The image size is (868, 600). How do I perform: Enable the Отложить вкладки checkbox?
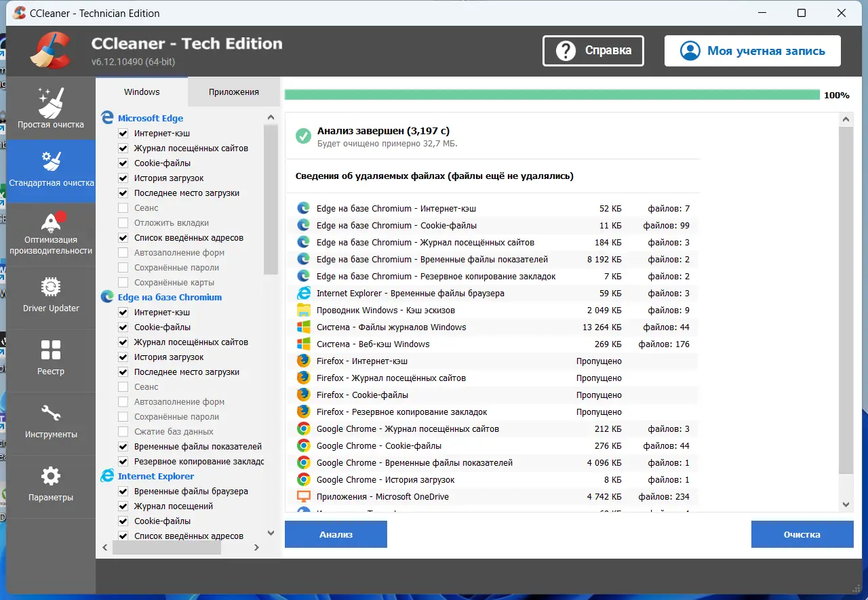click(x=123, y=223)
